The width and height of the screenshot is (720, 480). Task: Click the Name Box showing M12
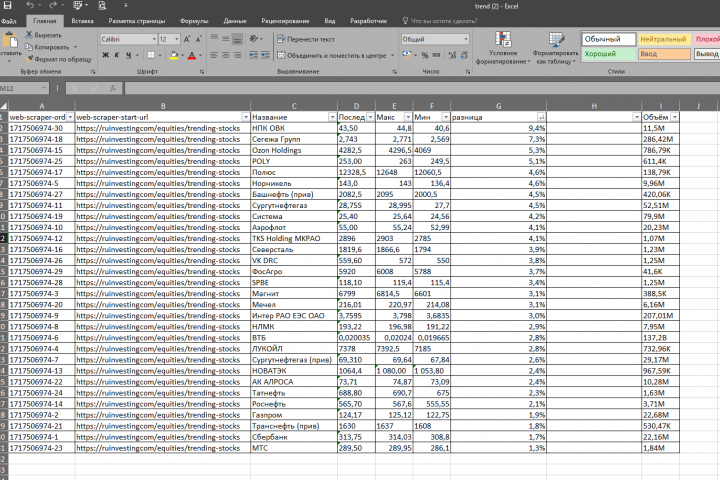tap(24, 88)
